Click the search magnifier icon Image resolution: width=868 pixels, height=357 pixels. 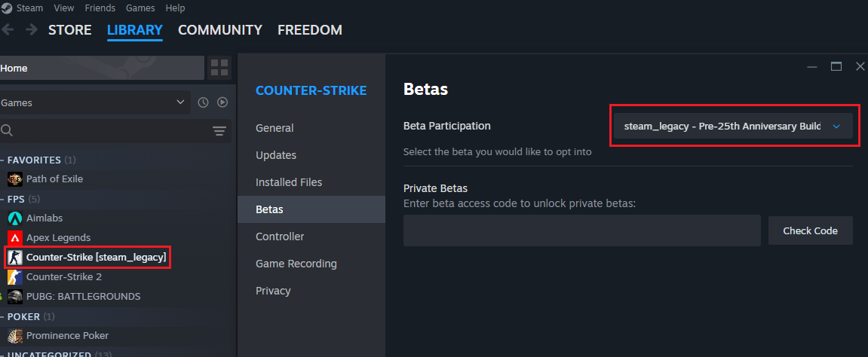coord(7,131)
